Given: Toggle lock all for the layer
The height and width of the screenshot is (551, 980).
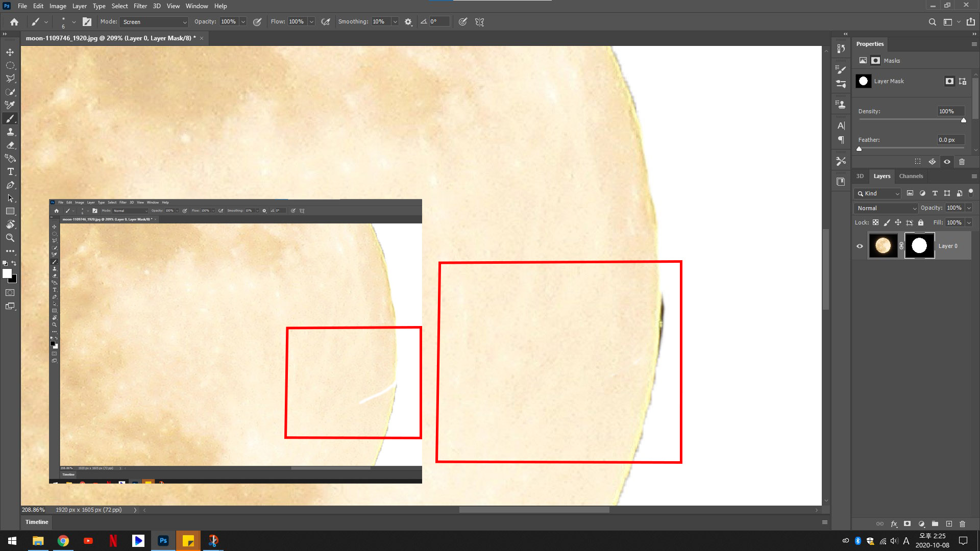Looking at the screenshot, I should pyautogui.click(x=921, y=222).
